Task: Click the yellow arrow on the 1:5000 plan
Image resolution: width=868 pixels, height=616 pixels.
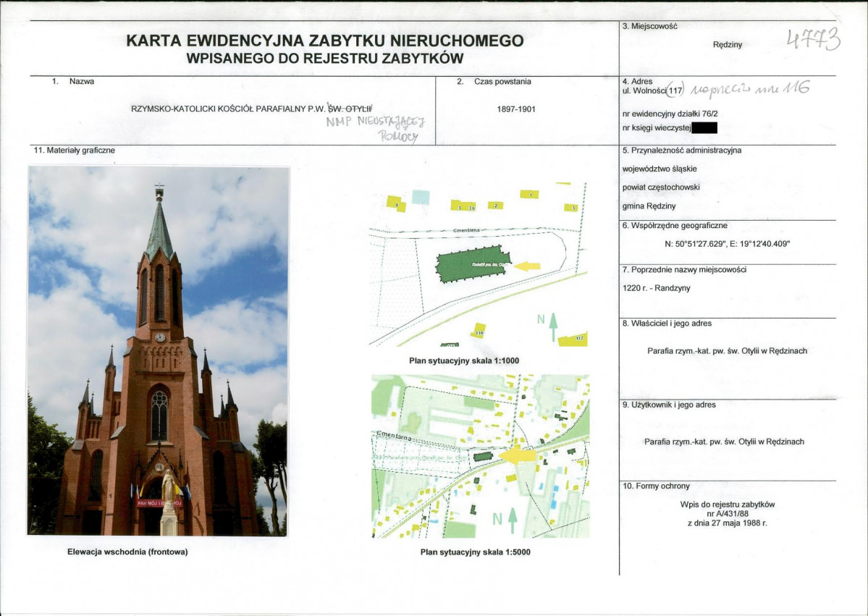Action: 518,455
